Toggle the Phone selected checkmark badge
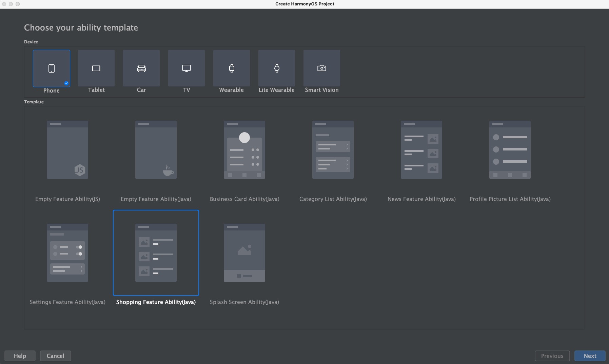Screen dimensions: 609x364 pos(66,83)
